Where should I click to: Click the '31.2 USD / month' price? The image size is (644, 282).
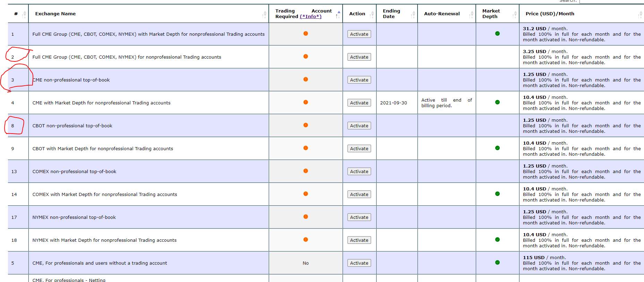[545, 29]
